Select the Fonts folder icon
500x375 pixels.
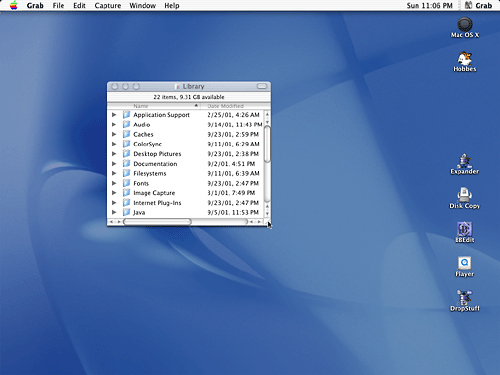(127, 183)
